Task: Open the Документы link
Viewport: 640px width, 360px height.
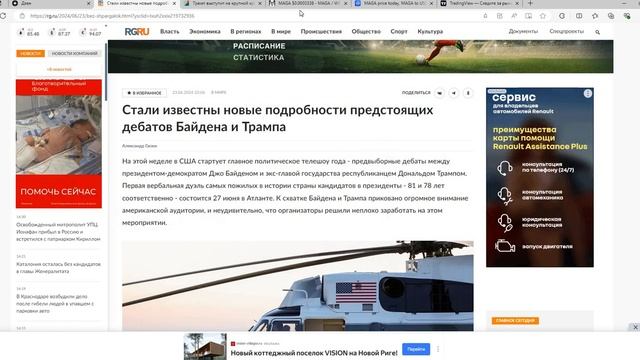Action: coord(523,31)
